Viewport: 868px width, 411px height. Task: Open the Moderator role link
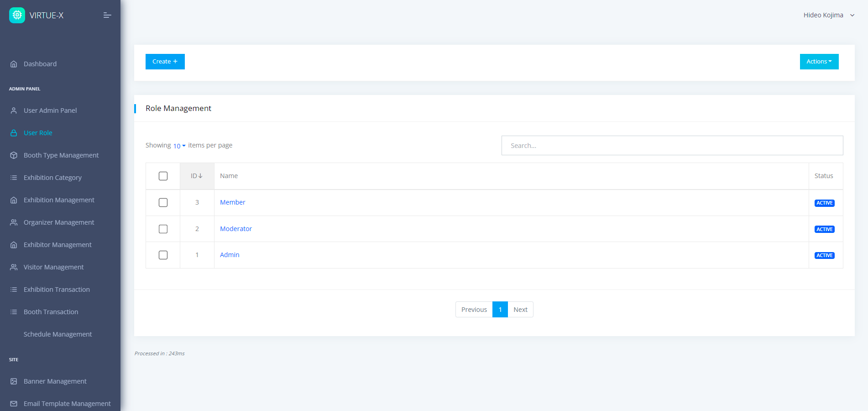(235, 229)
